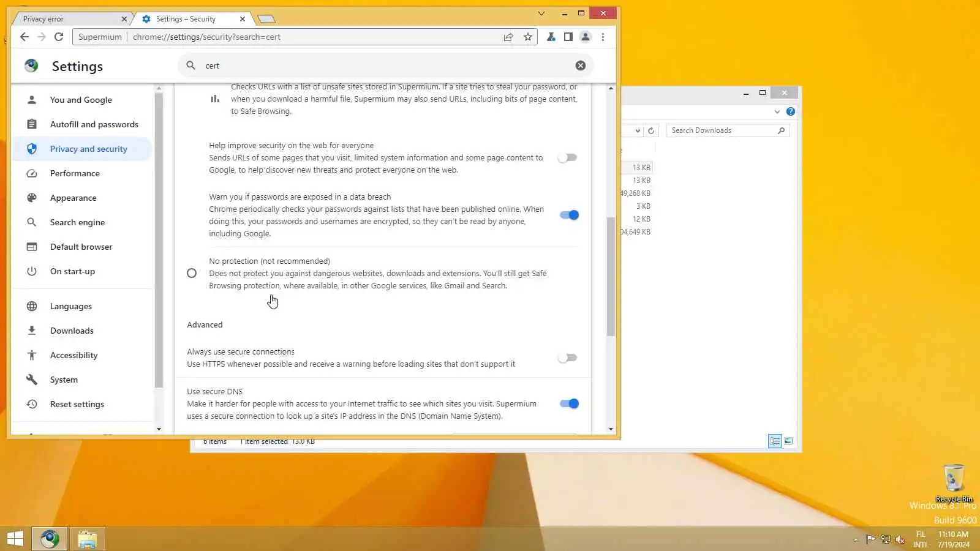Viewport: 980px width, 551px height.
Task: Click the browser forward arrow
Action: click(42, 37)
